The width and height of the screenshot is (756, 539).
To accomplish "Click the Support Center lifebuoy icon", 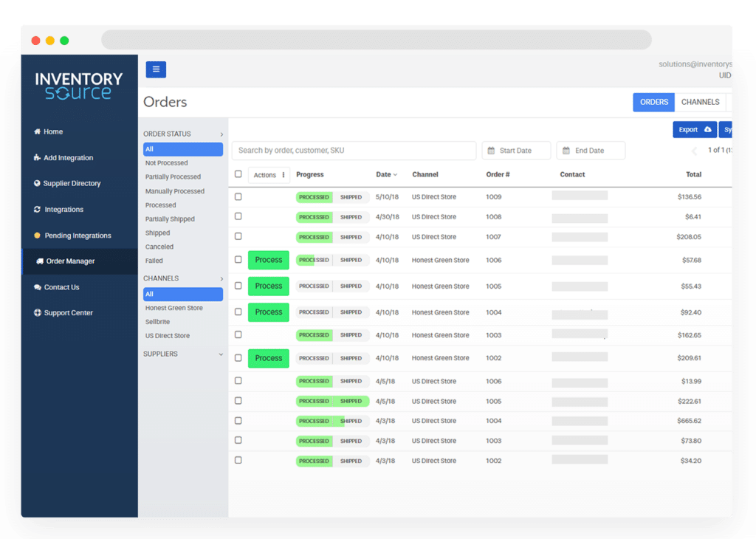I will (x=37, y=313).
